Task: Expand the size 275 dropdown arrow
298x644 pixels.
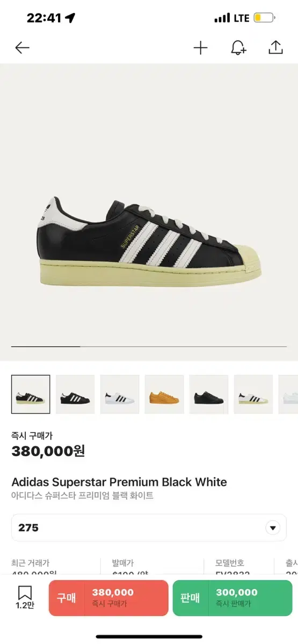Action: click(x=273, y=528)
